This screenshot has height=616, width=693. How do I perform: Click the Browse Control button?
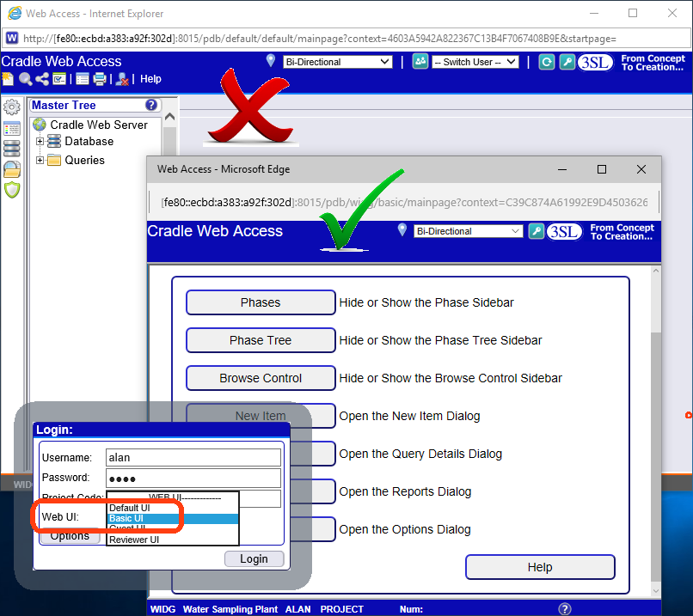pos(261,378)
